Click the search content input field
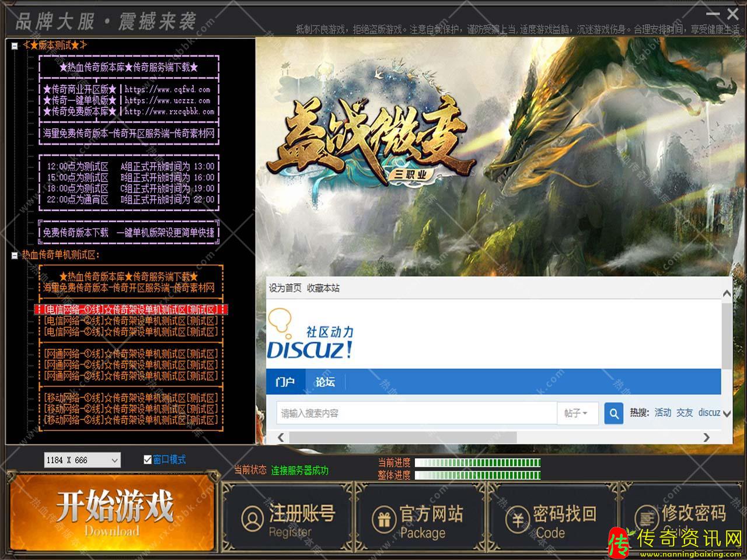 pos(416,413)
